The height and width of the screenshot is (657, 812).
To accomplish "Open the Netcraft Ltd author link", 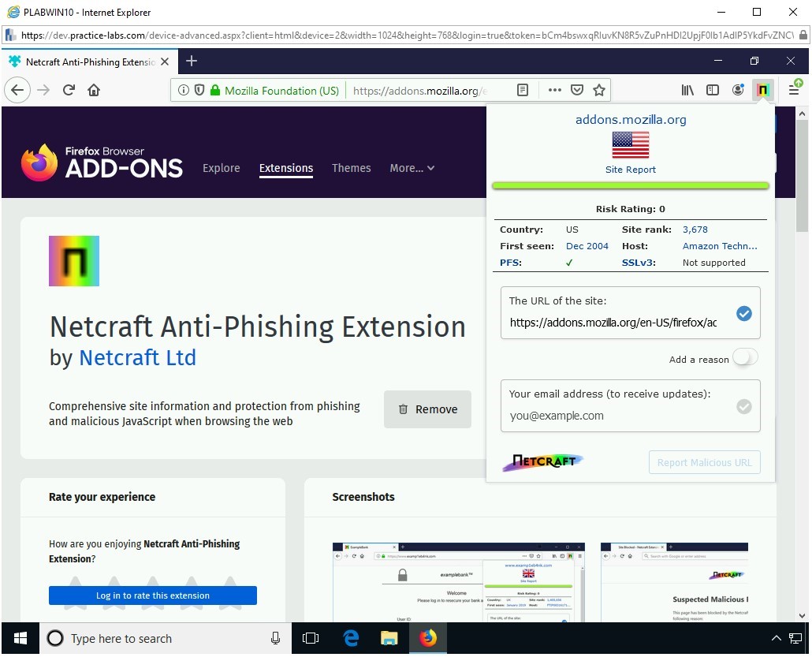I will [x=137, y=357].
